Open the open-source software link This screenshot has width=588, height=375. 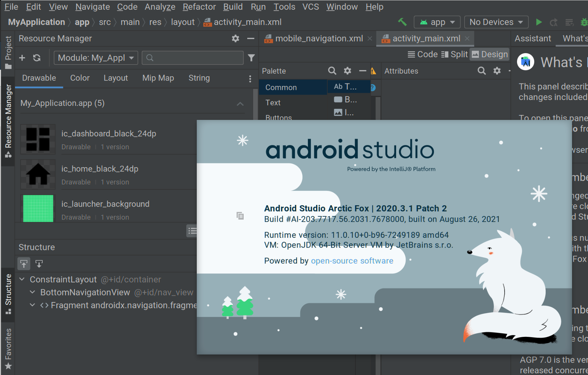[x=352, y=261]
